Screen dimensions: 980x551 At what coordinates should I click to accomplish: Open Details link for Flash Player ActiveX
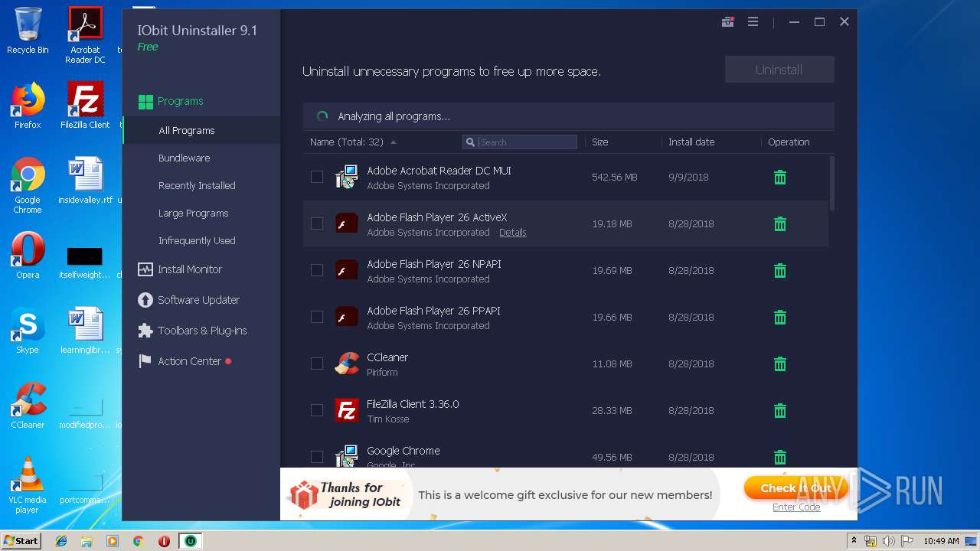coord(513,233)
